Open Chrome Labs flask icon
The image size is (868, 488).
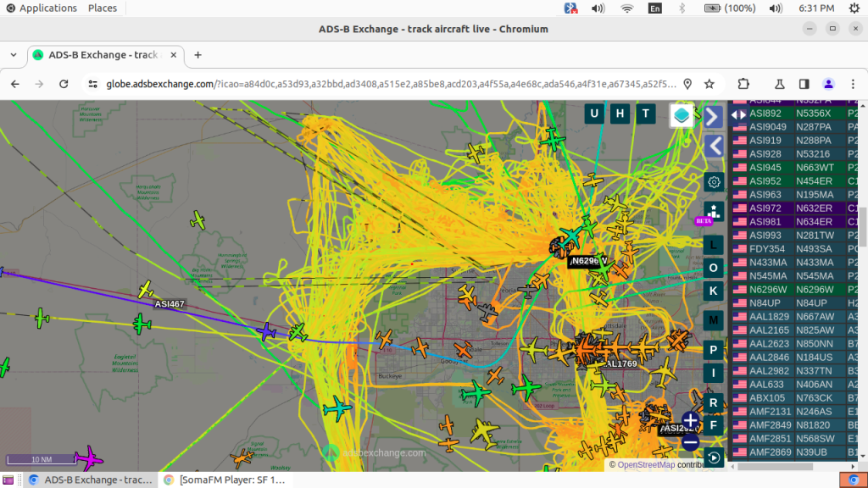780,84
